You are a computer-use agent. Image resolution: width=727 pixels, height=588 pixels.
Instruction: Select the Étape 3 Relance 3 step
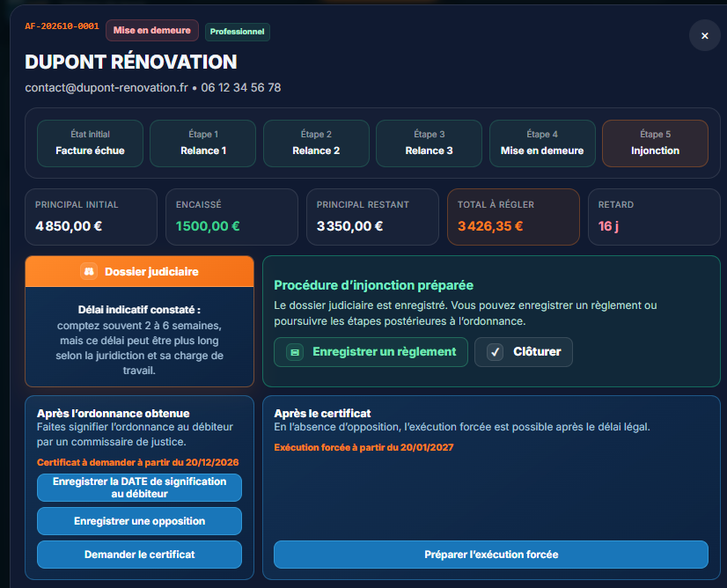429,143
